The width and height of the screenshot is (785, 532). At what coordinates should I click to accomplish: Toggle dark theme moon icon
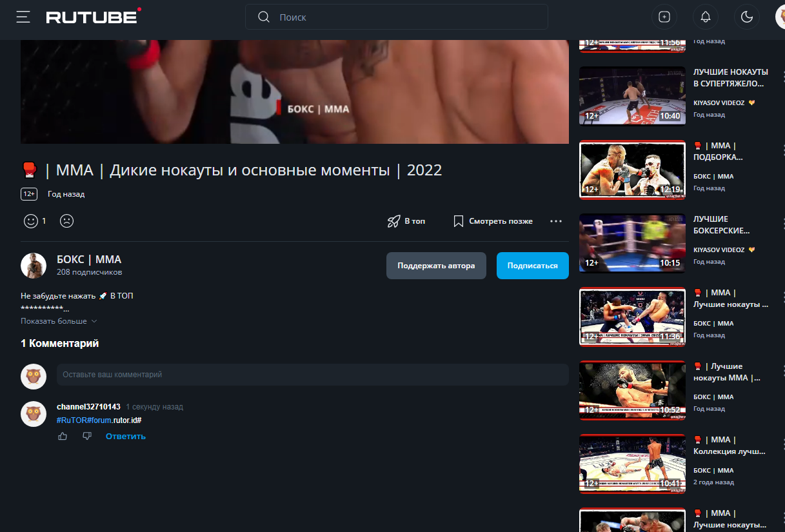coord(747,17)
